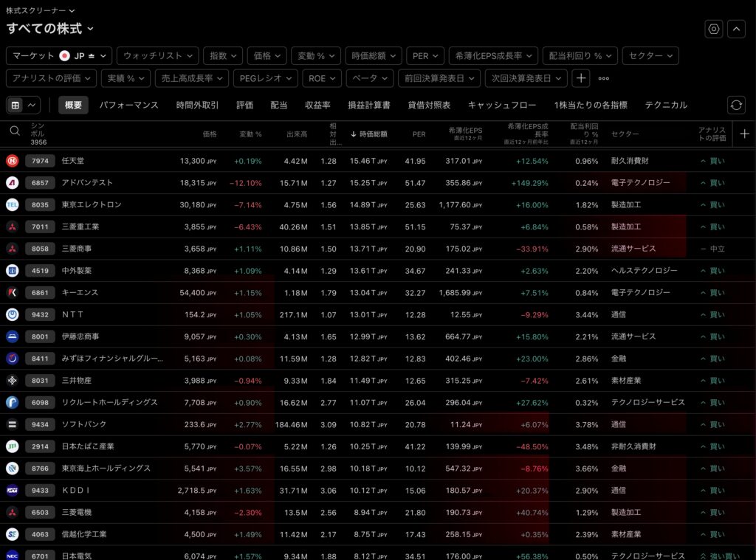The width and height of the screenshot is (756, 560).
Task: Click the Nintendo company logo icon
Action: pyautogui.click(x=13, y=161)
